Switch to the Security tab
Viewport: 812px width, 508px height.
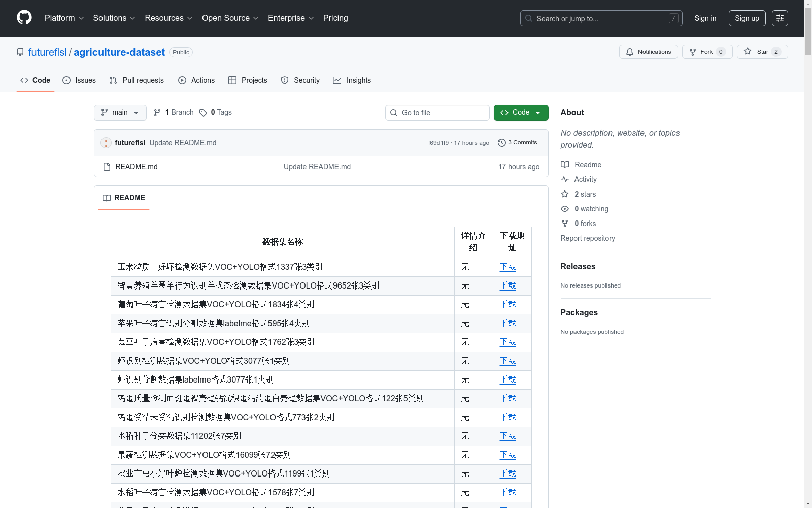pyautogui.click(x=300, y=80)
